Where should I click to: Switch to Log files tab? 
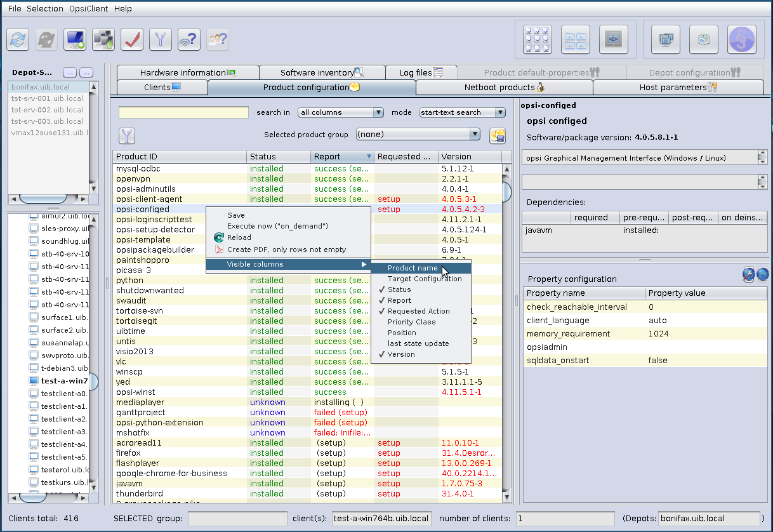pyautogui.click(x=421, y=72)
